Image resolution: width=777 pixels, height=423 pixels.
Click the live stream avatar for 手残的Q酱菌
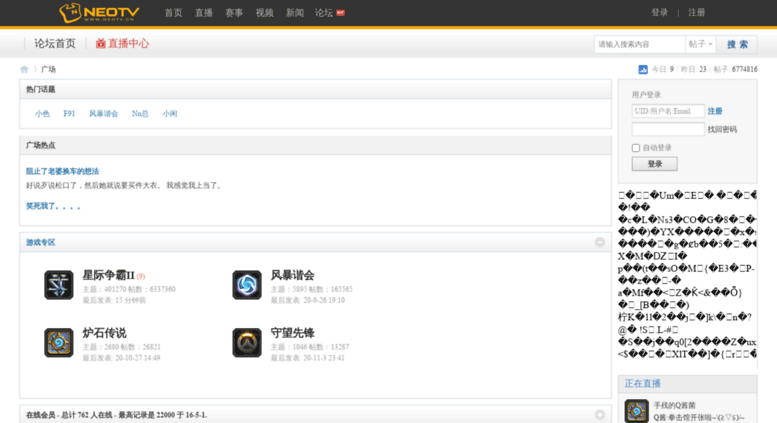coord(636,411)
